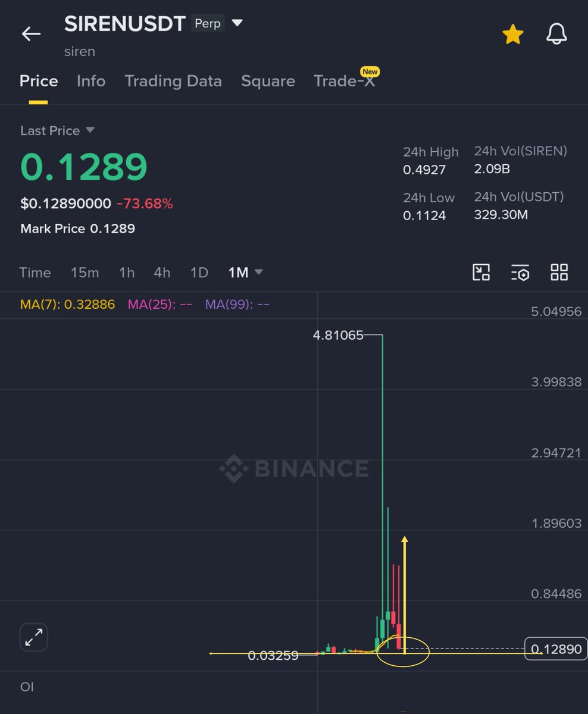Click the 1.89603 price axis label
This screenshot has width=588, height=714.
556,523
